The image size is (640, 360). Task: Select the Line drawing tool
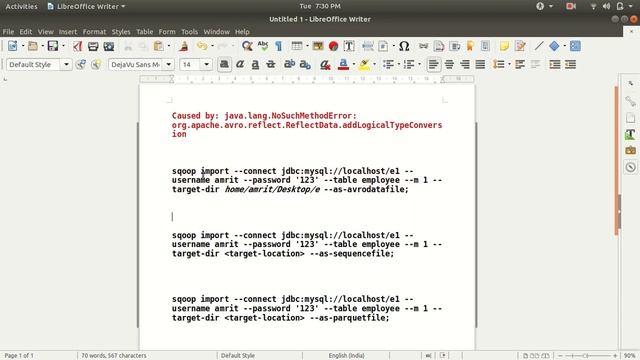pyautogui.click(x=539, y=46)
